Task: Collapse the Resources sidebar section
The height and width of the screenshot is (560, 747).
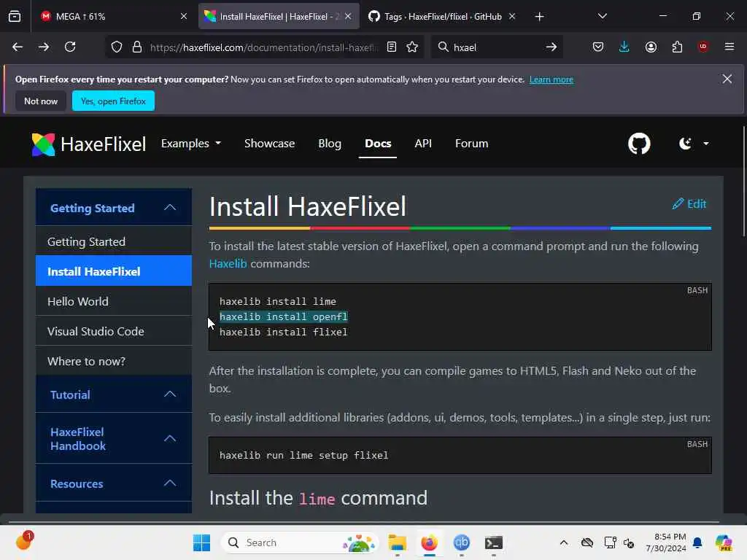Action: point(114,483)
